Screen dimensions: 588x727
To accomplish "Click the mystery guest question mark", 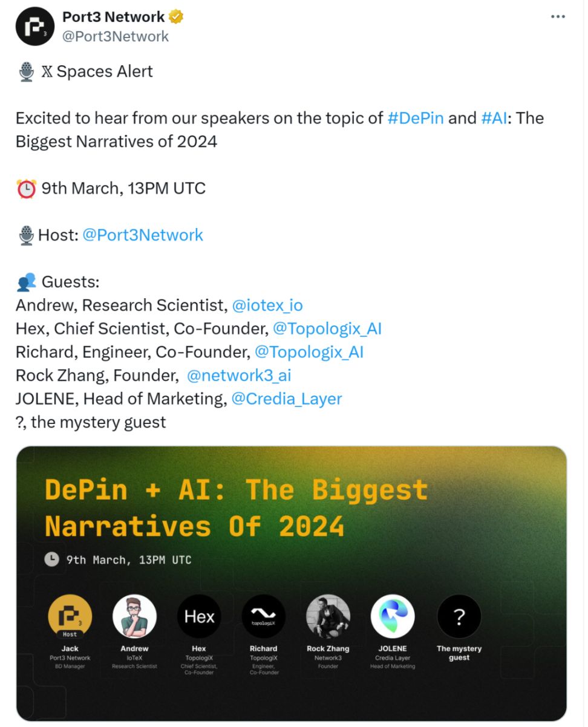I will tap(459, 616).
